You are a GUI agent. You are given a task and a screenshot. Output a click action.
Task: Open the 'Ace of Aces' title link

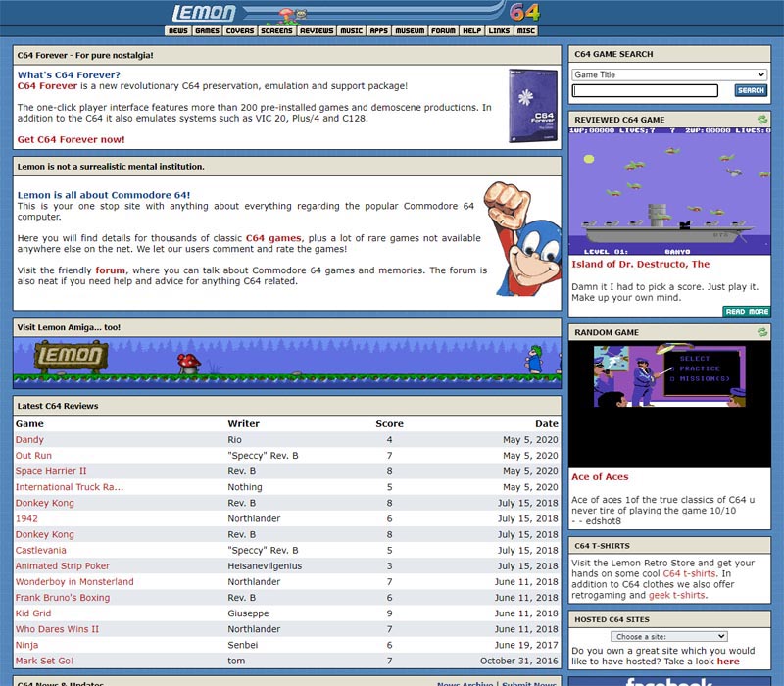click(600, 477)
